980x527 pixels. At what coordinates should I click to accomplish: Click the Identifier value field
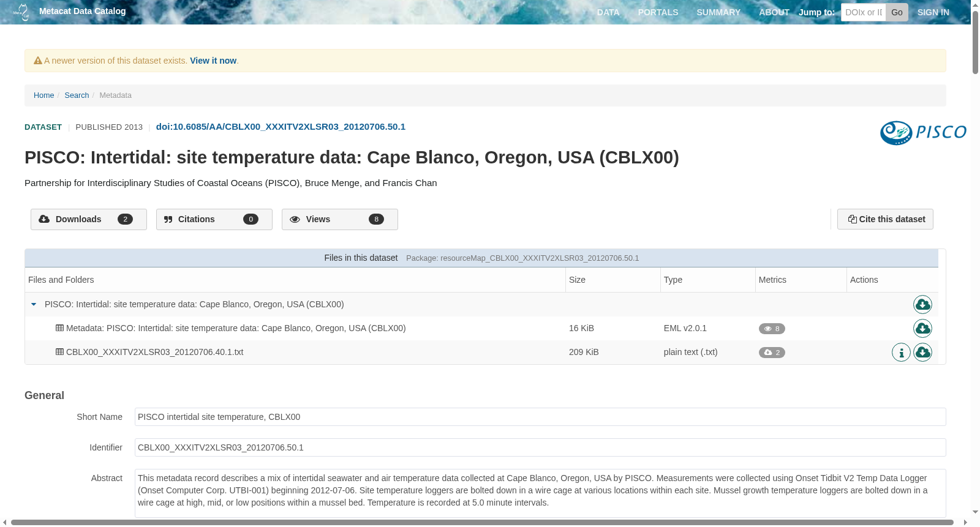click(540, 447)
